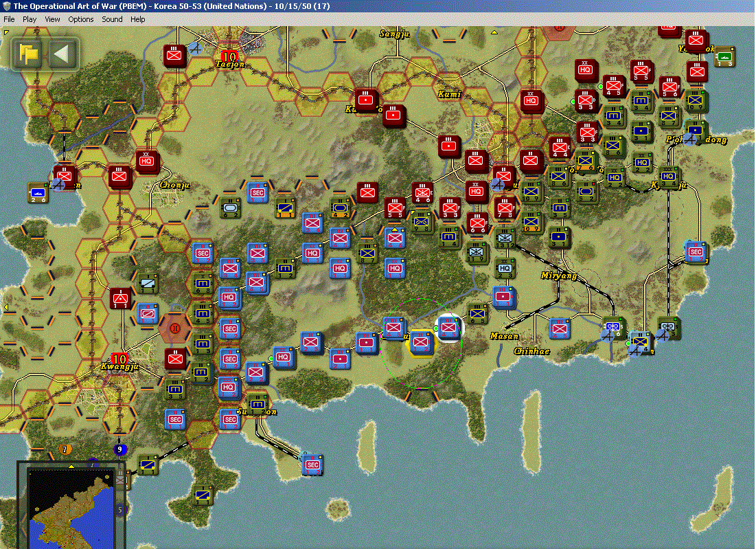Select the red infantry unit labeled 6 6

point(477,223)
